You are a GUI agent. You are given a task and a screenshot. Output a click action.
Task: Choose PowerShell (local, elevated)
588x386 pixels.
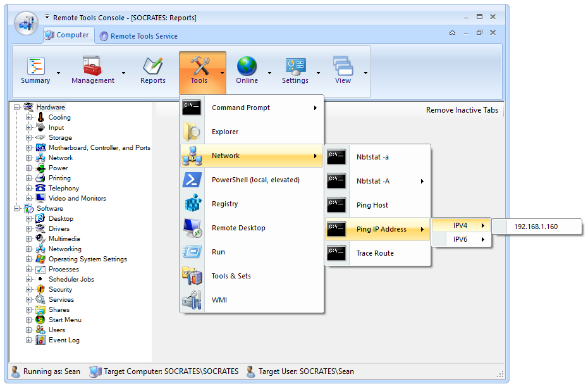[x=252, y=180]
